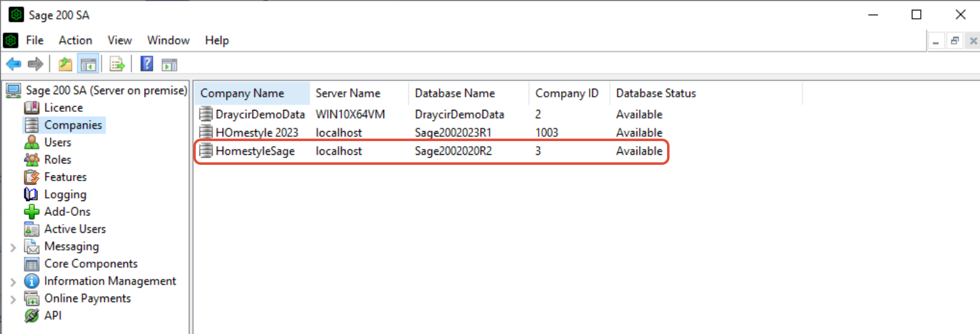980x334 pixels.
Task: Click the Licence book icon
Action: click(32, 107)
